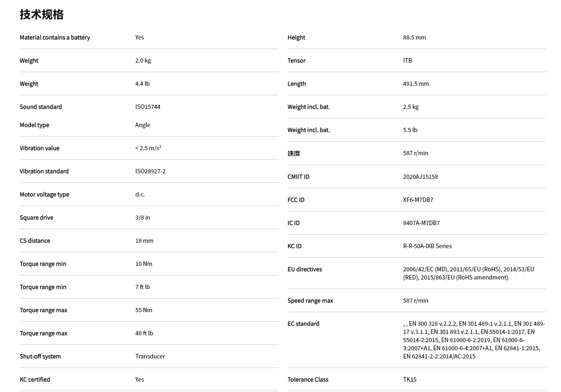Click the Tolerance Class value TK15
561x392 pixels.
(x=409, y=379)
